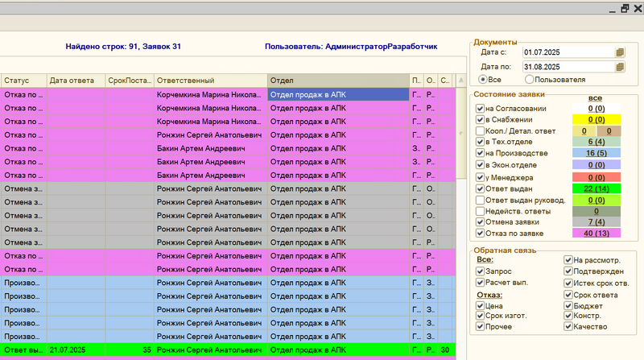644x360 pixels.
Task: Uncheck Срок ответа checkbox
Action: pos(568,295)
